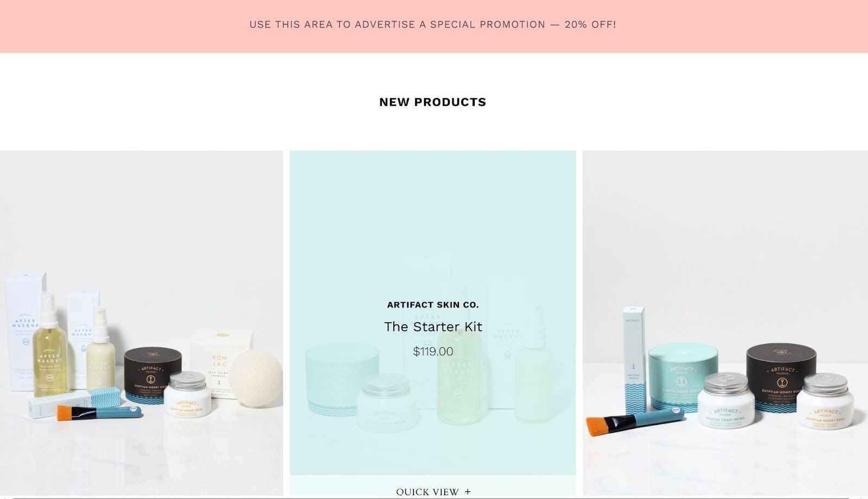Click the special promotion 20% off banner
The width and height of the screenshot is (868, 499).
pyautogui.click(x=433, y=25)
